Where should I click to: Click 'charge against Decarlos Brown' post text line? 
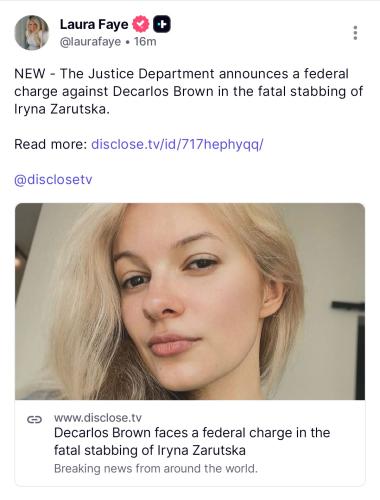coord(114,91)
